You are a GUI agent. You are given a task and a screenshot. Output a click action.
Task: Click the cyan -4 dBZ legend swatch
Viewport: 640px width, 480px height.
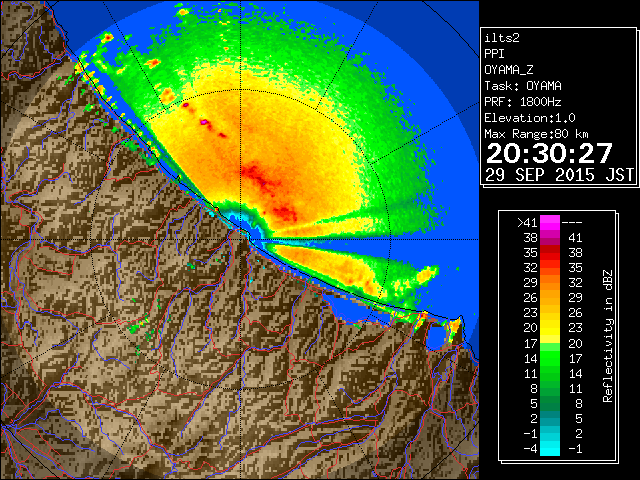550,449
